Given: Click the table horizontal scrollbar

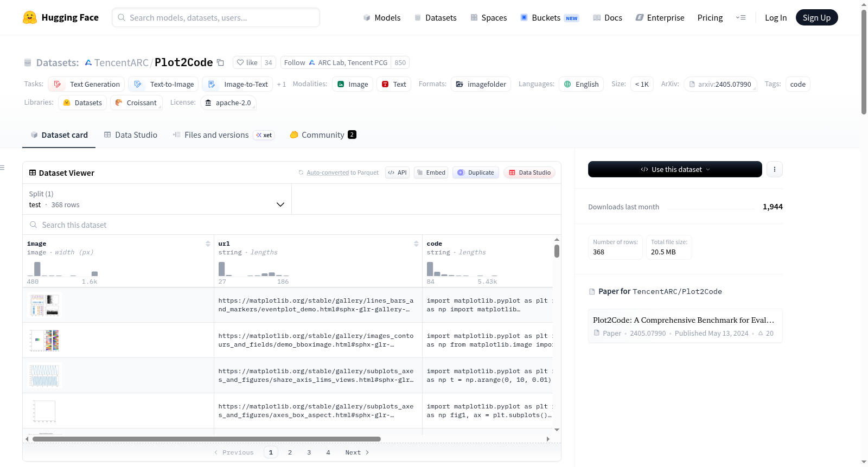Looking at the screenshot, I should (207, 439).
